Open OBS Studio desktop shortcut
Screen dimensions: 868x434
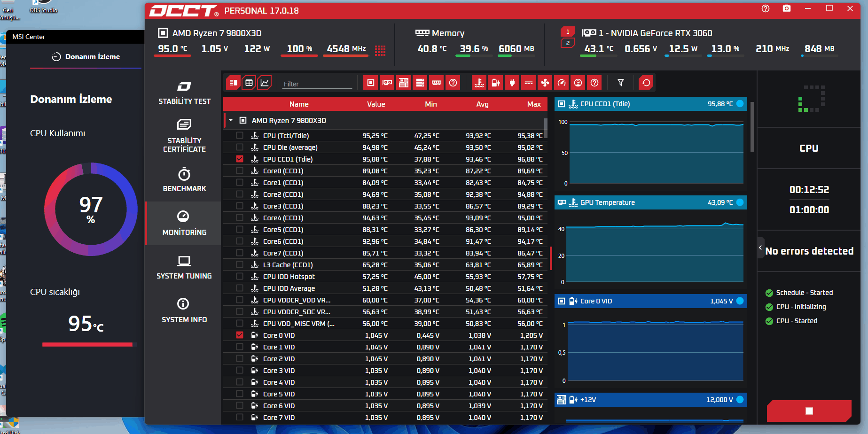pos(44,7)
